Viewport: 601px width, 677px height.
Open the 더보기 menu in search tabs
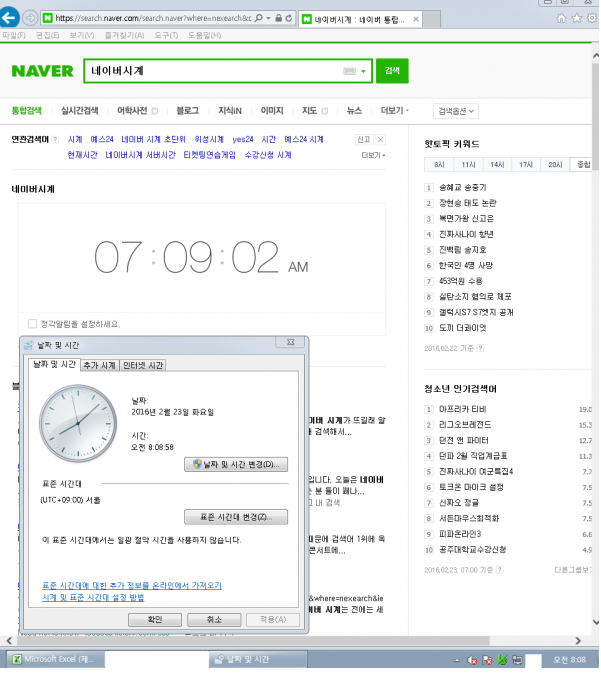point(394,111)
